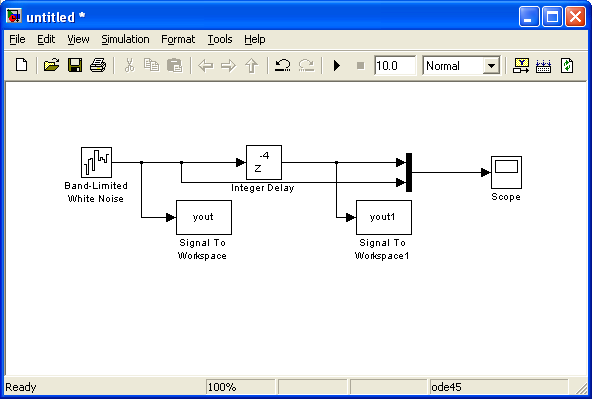Select the Integer Delay block
This screenshot has width=592, height=399.
coord(264,162)
